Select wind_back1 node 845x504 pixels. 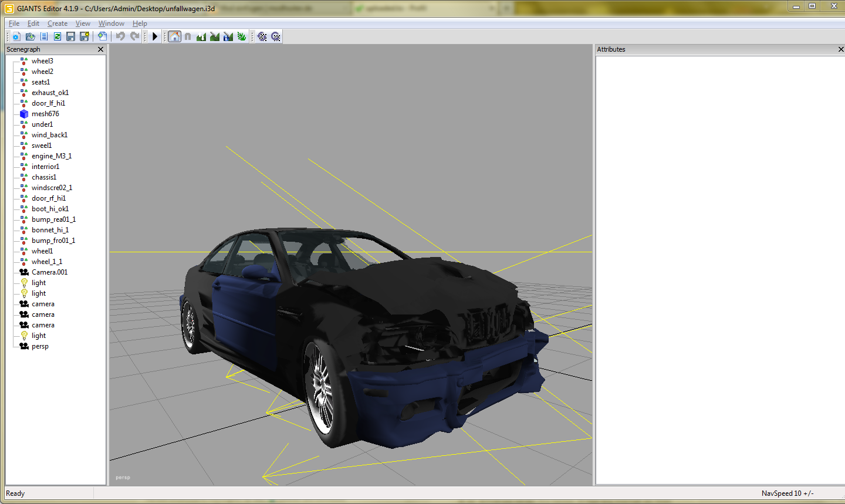49,135
